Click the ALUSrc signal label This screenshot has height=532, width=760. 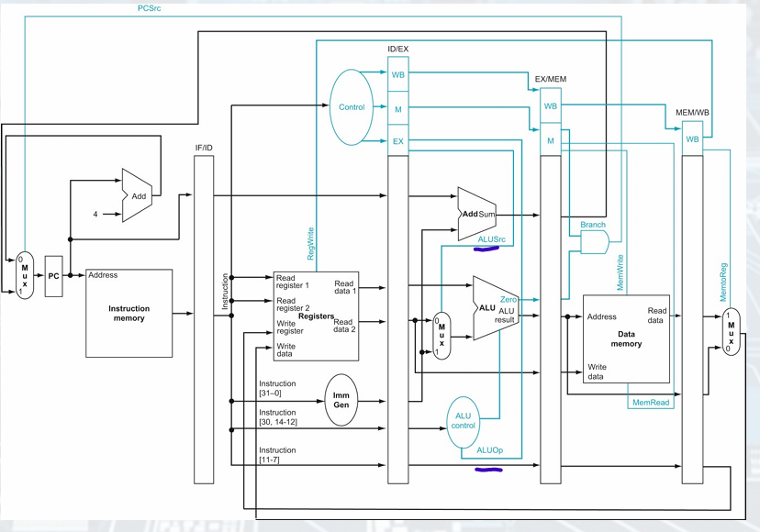(491, 239)
